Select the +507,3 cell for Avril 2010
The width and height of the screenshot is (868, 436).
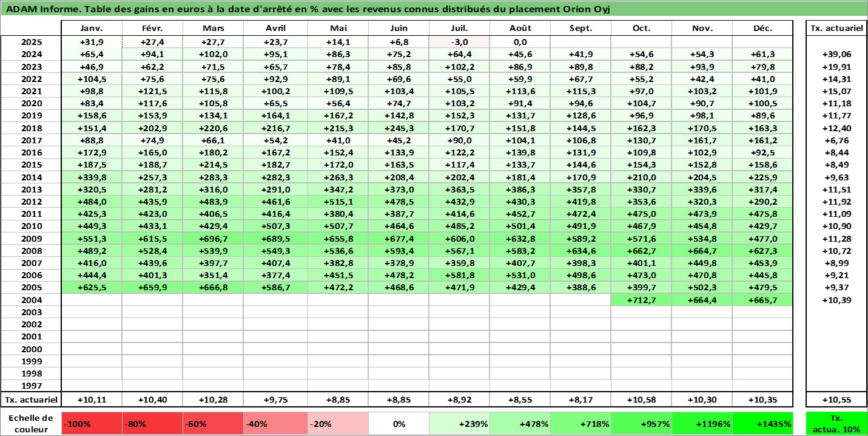pos(276,227)
